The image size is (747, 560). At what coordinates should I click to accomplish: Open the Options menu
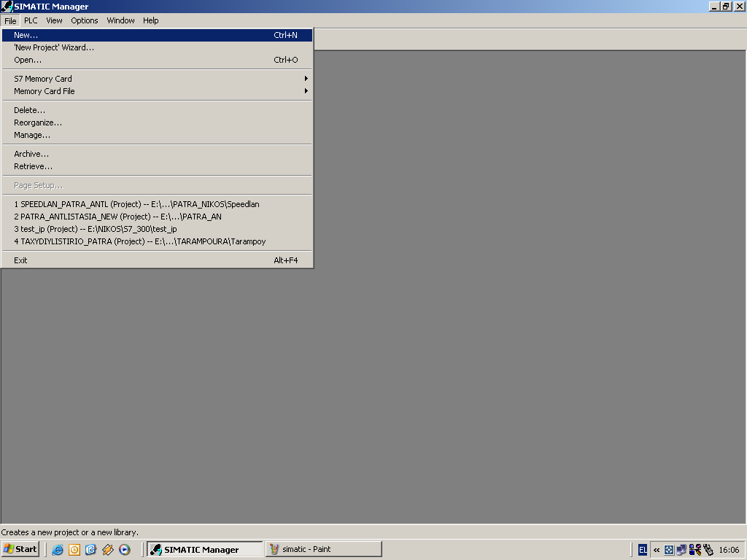pos(85,20)
